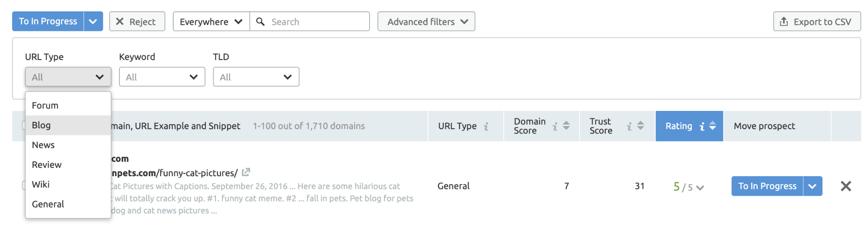Remove the prospect with the X icon

point(846,186)
